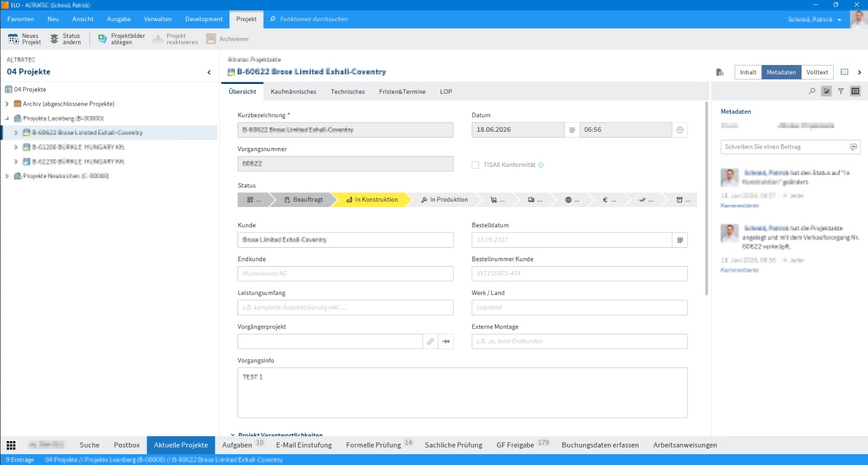Click the poll icon in the Beitrag field
The width and height of the screenshot is (868, 465).
853,147
